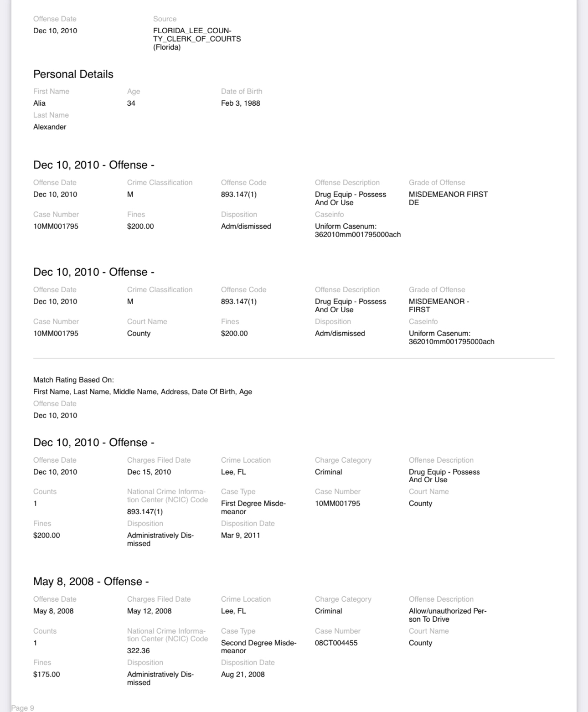
Task: Click the Personal Details section heading
Action: [x=73, y=74]
